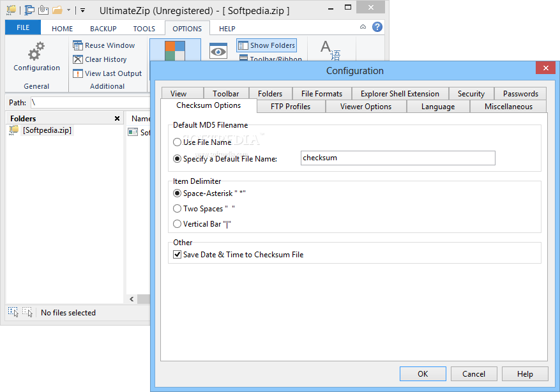Open the Language configuration tab
The height and width of the screenshot is (392, 560).
pos(438,107)
